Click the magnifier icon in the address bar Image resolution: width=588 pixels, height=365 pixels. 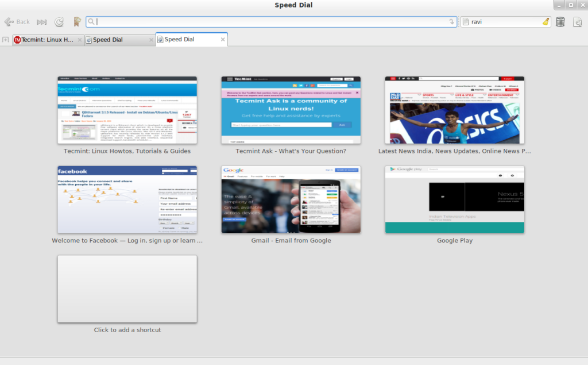(x=91, y=22)
